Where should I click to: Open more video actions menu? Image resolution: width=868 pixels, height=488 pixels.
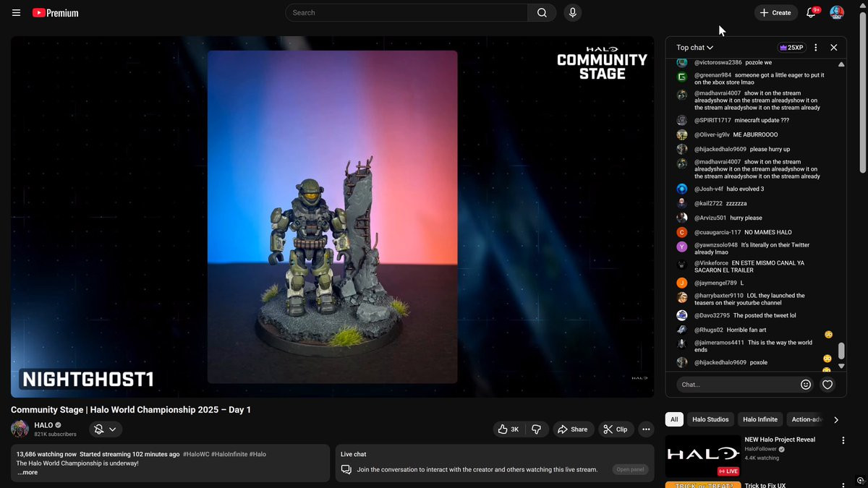click(x=646, y=429)
